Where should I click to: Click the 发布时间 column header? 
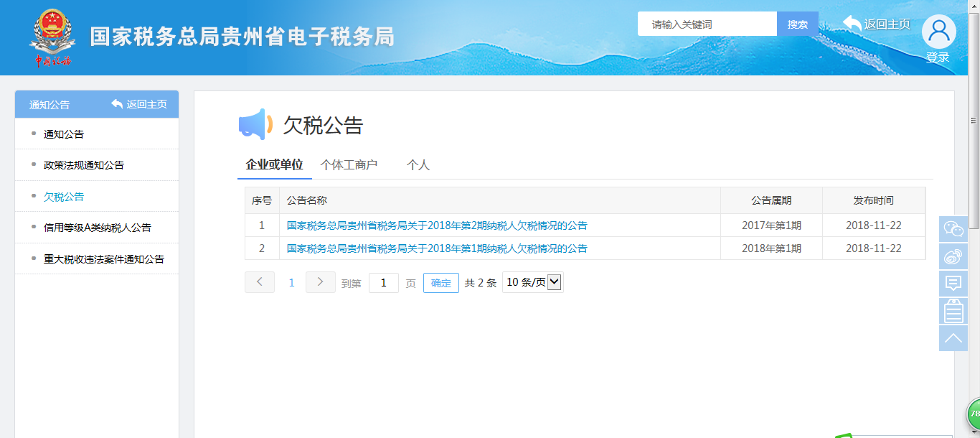[874, 200]
